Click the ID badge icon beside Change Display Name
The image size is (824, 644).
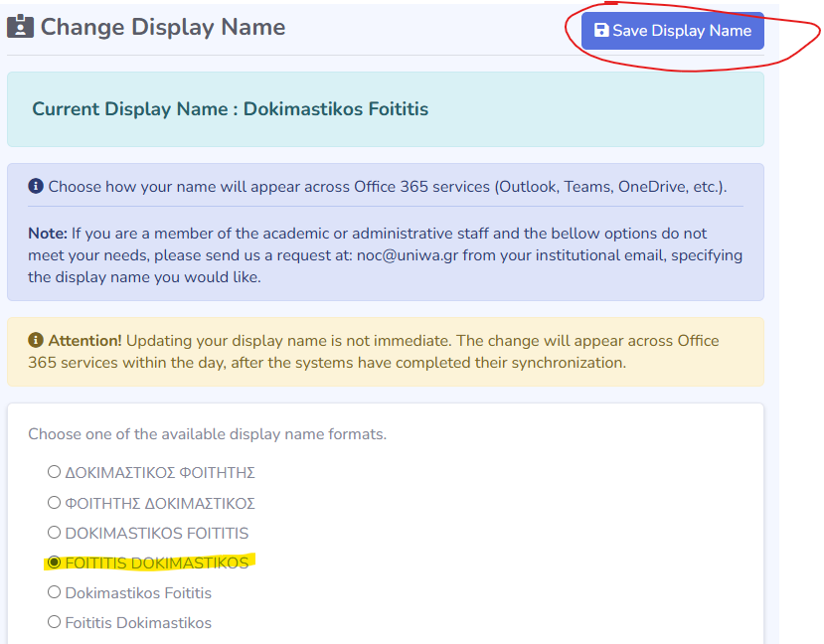(20, 27)
